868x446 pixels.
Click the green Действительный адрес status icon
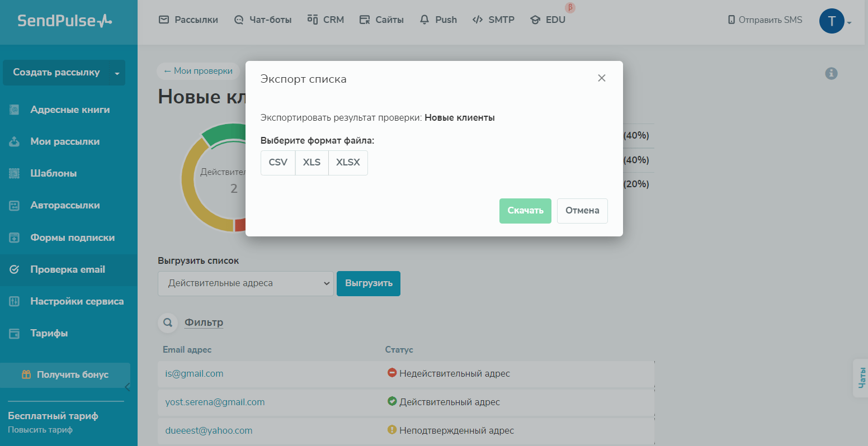[392, 401]
